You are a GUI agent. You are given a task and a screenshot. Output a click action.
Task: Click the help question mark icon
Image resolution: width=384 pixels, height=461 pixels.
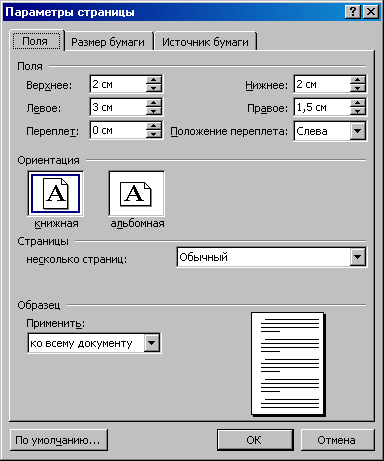coord(353,12)
